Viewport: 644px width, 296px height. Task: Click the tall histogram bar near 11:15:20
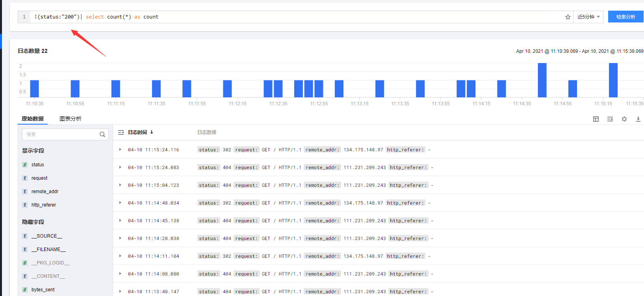[613, 80]
